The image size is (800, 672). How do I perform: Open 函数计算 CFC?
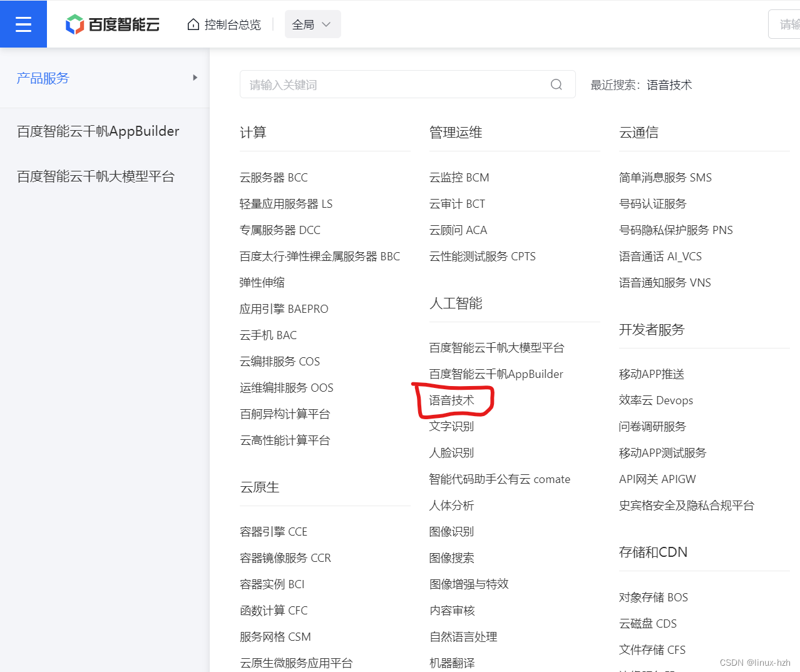[x=274, y=611]
